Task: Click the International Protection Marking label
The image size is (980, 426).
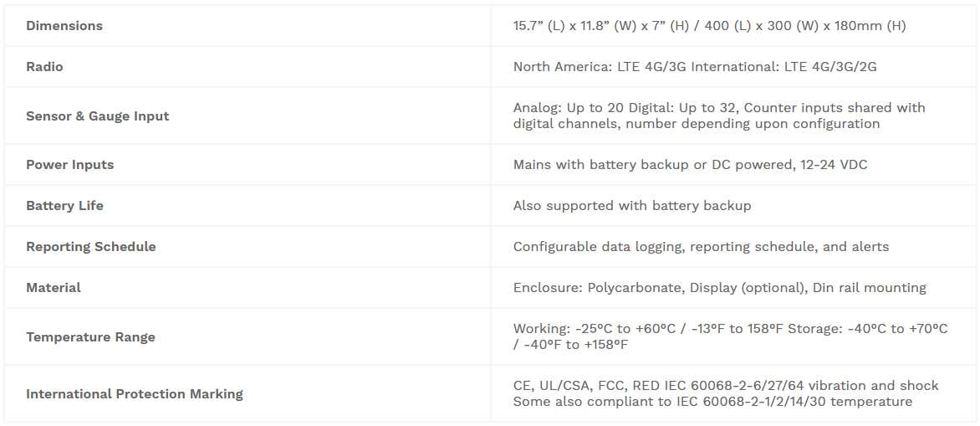Action: tap(135, 394)
